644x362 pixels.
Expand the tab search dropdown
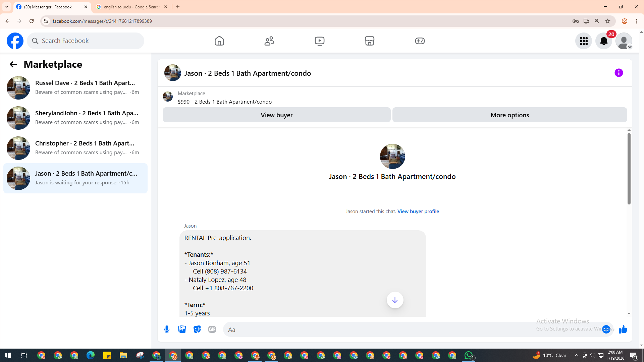click(7, 7)
